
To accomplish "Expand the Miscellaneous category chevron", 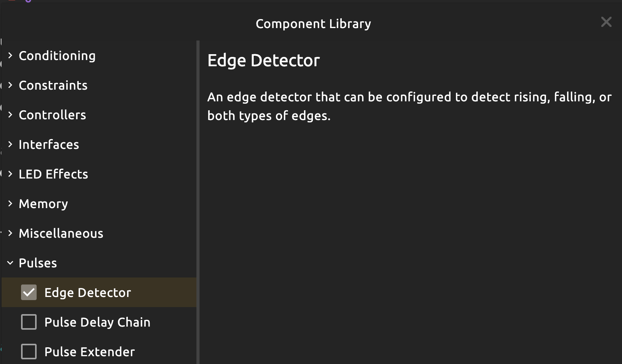I will (x=11, y=233).
